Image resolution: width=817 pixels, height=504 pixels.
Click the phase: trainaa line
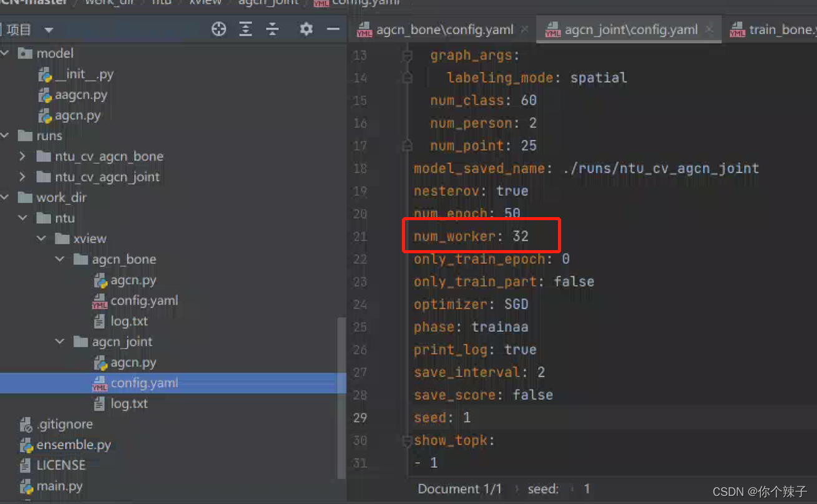point(471,327)
